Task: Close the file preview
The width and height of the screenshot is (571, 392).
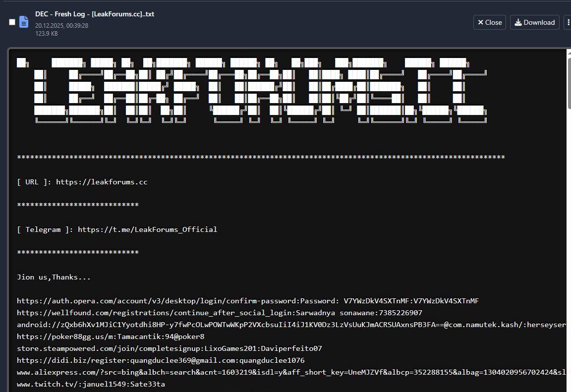Action: pyautogui.click(x=489, y=22)
